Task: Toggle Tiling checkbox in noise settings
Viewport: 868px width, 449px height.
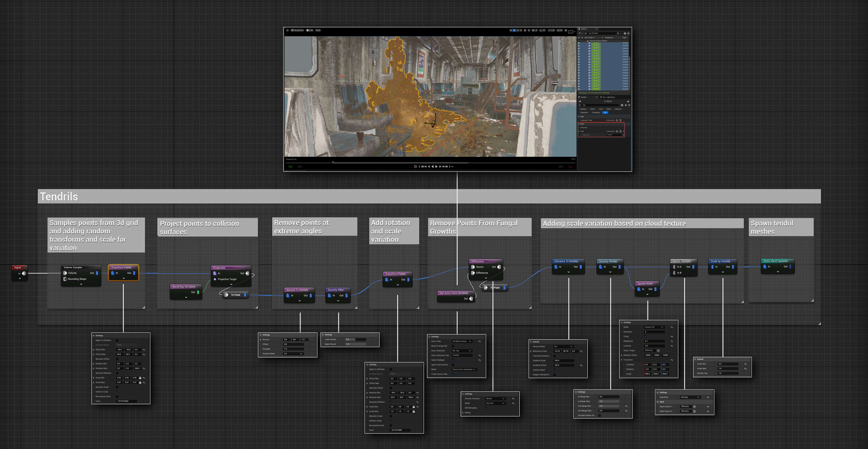Action: coord(645,337)
